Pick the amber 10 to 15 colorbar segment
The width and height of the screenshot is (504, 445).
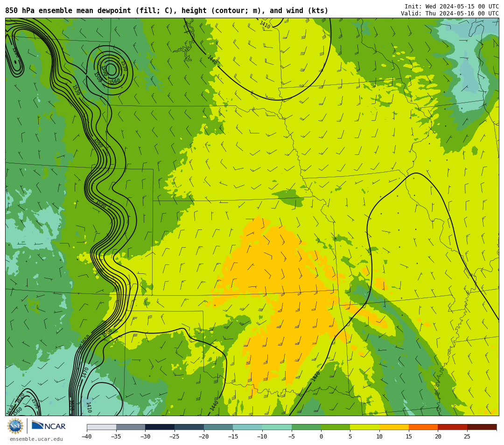[x=394, y=427]
